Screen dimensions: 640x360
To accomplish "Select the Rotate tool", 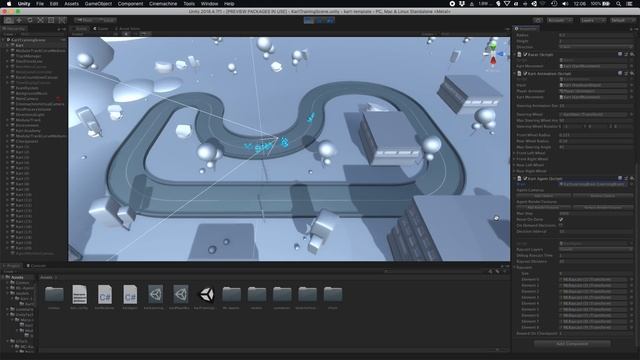I will click(30, 20).
